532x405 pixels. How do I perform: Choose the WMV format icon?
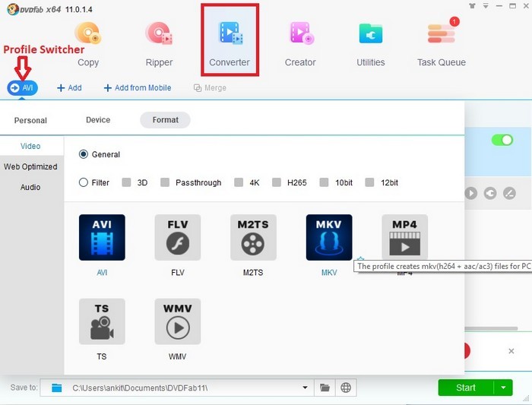[x=178, y=321]
